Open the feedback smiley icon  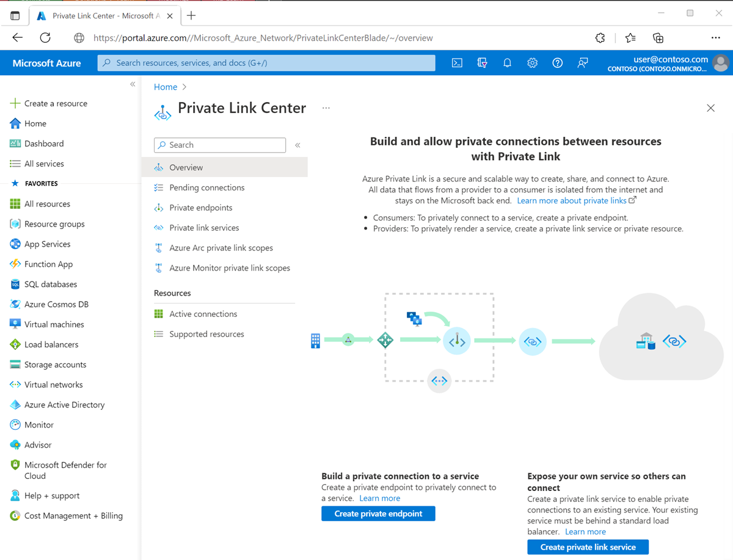coord(582,62)
